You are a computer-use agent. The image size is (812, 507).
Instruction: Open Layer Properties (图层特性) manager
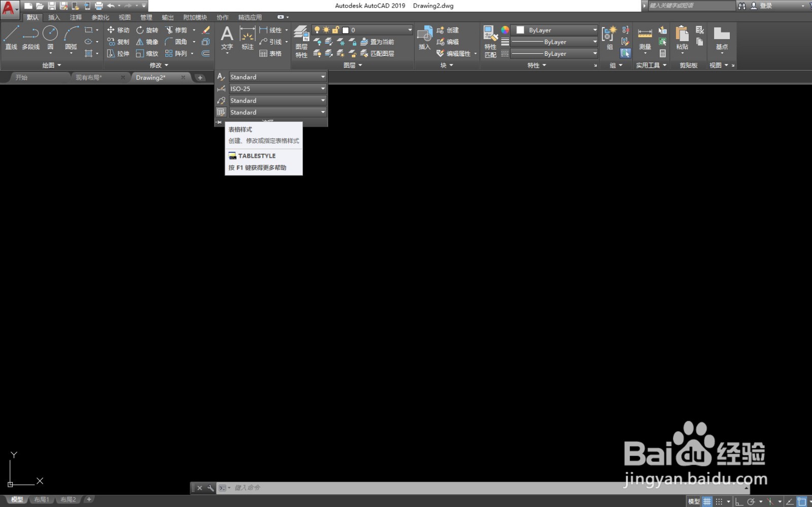pyautogui.click(x=301, y=42)
